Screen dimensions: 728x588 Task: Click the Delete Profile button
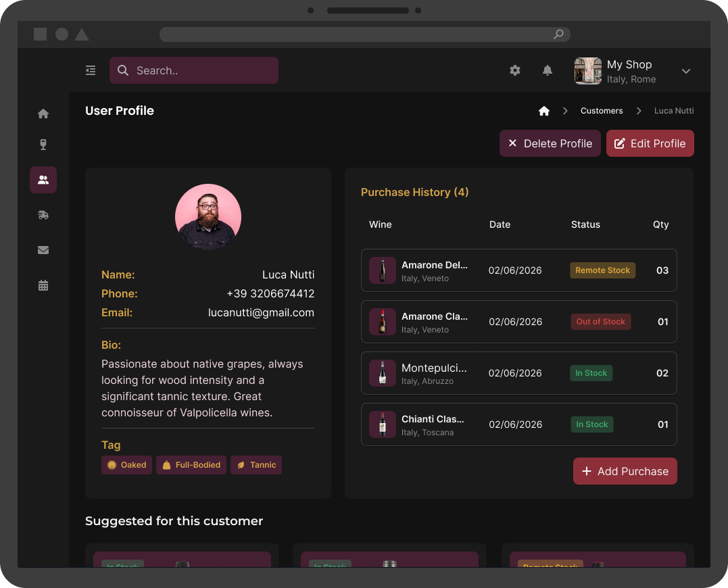point(550,143)
